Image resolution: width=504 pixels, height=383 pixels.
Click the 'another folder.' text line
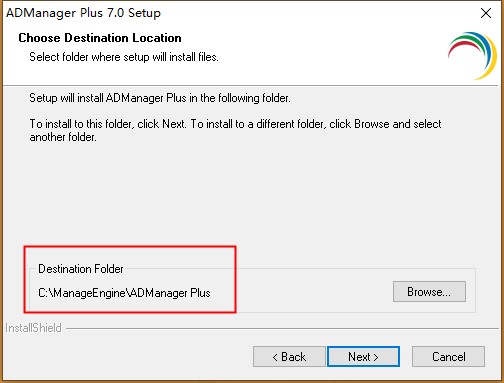pos(63,137)
